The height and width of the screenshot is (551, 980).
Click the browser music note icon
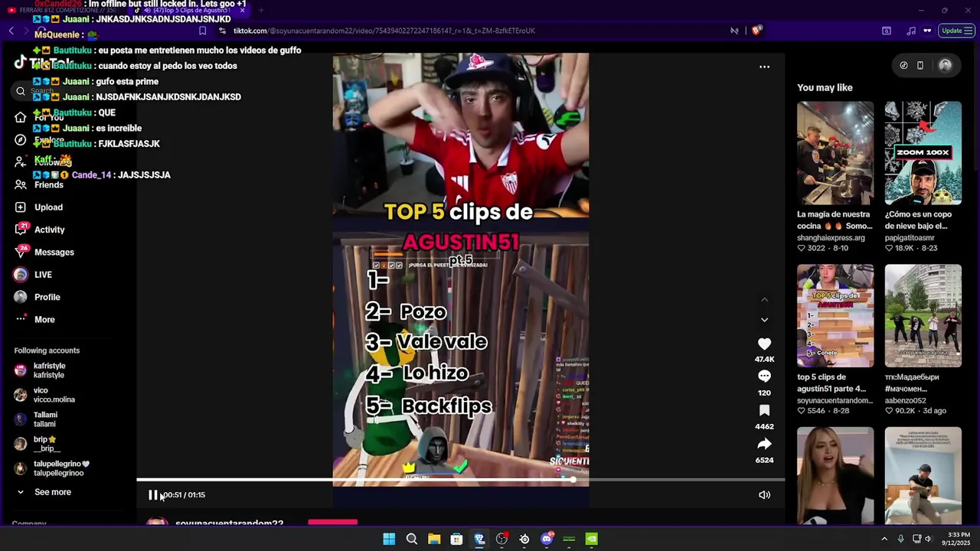click(911, 31)
